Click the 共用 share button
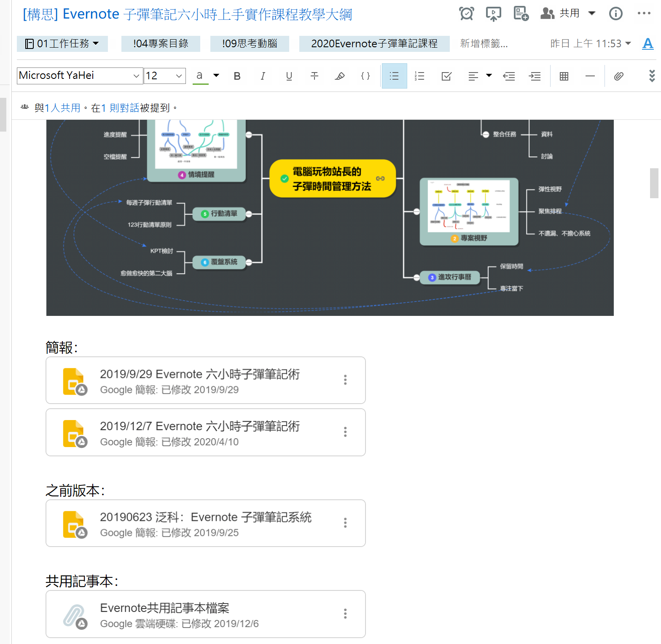The width and height of the screenshot is (661, 644). click(560, 13)
